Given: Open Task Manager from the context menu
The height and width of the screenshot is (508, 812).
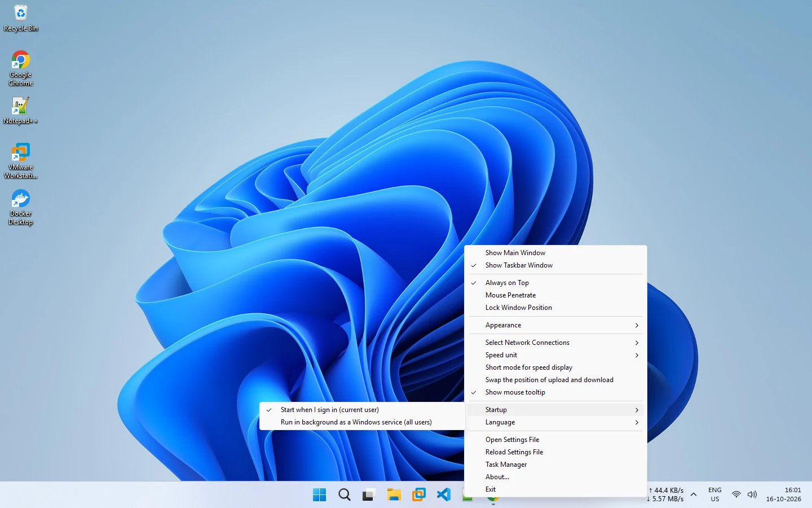Looking at the screenshot, I should [x=555, y=465].
